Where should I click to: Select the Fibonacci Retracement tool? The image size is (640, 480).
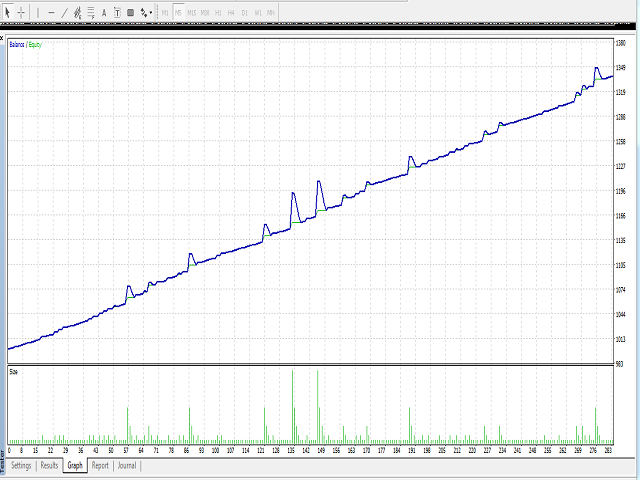(x=92, y=13)
